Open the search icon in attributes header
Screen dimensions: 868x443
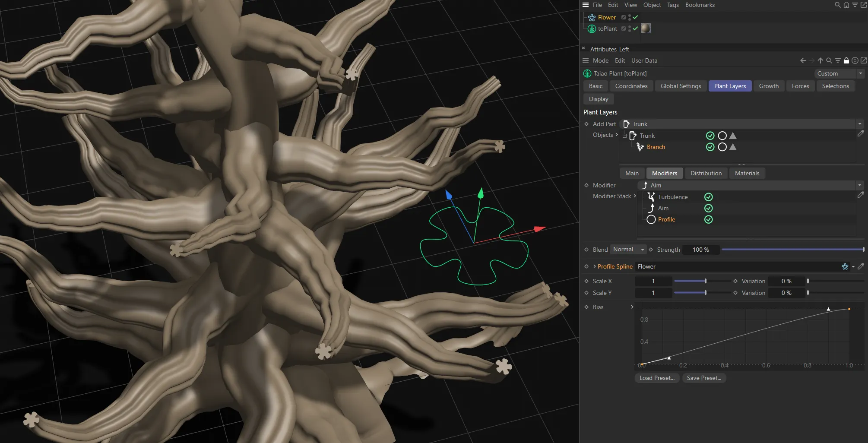(829, 60)
